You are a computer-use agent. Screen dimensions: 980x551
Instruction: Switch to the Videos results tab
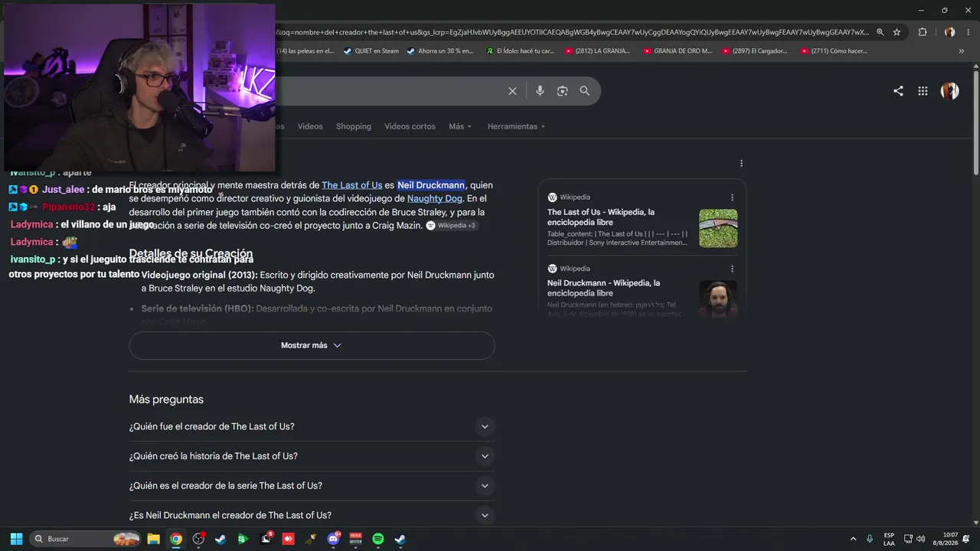pyautogui.click(x=310, y=126)
